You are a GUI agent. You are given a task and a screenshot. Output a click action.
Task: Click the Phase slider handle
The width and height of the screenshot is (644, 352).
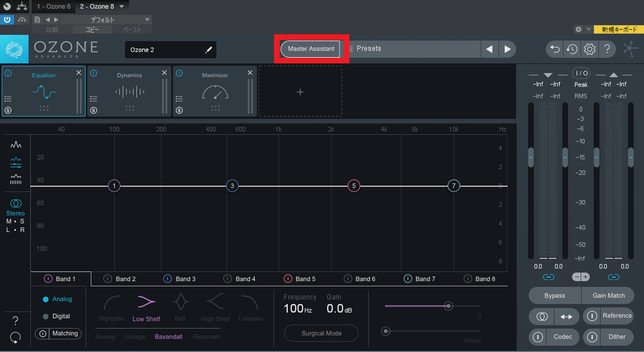[x=385, y=331]
